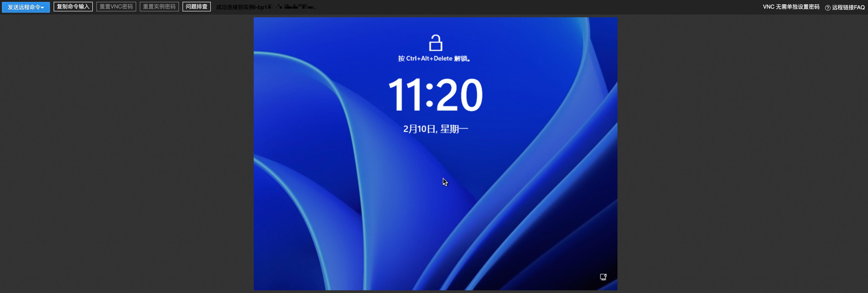Screen dimensions: 868x293
Task: Click the question mark help icon
Action: tap(827, 8)
